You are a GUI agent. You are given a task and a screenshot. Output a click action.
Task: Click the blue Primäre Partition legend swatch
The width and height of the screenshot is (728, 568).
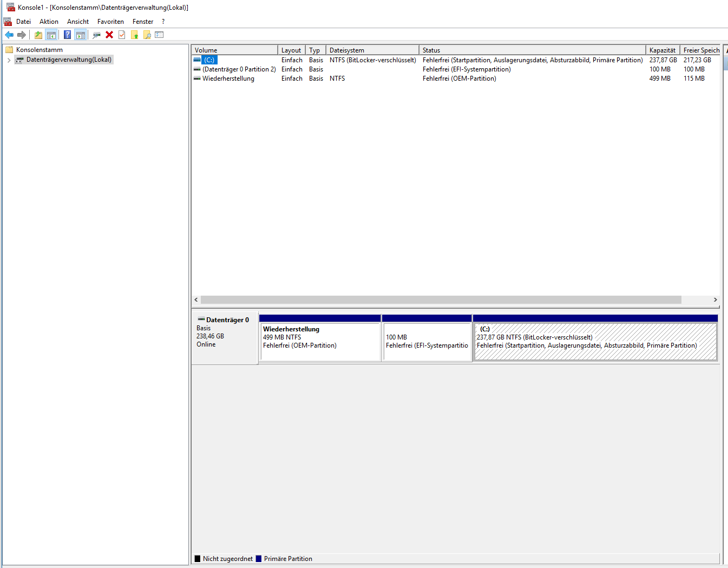[x=259, y=559]
